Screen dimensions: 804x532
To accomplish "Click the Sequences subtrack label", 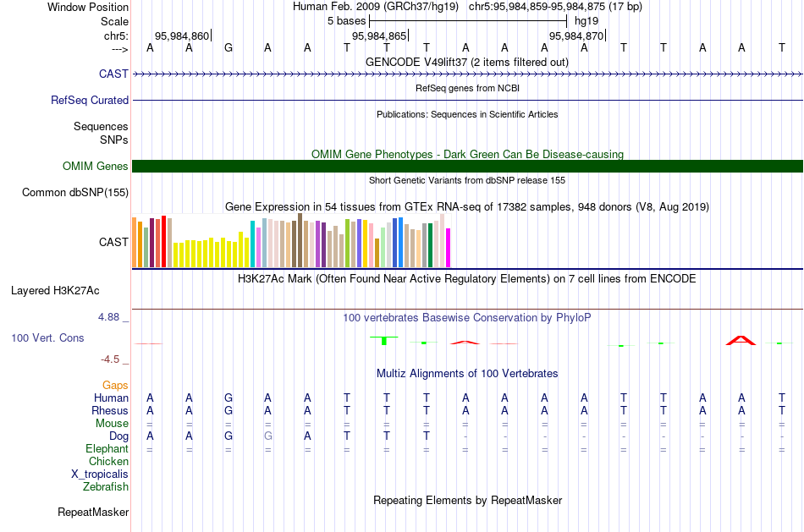I will click(x=101, y=126).
